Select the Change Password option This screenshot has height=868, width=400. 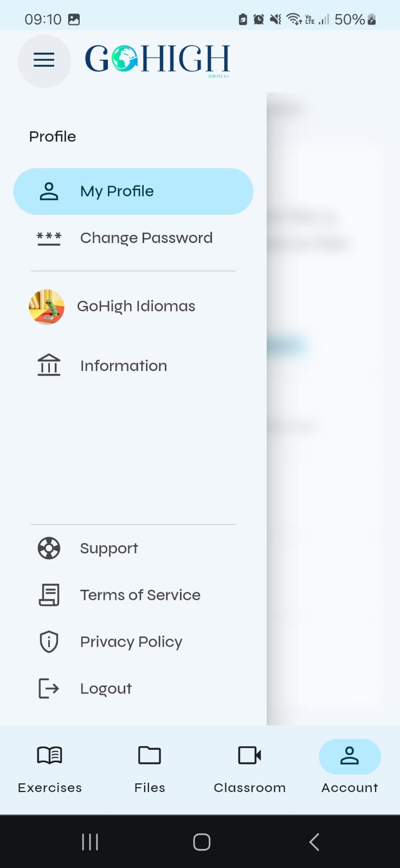click(146, 238)
